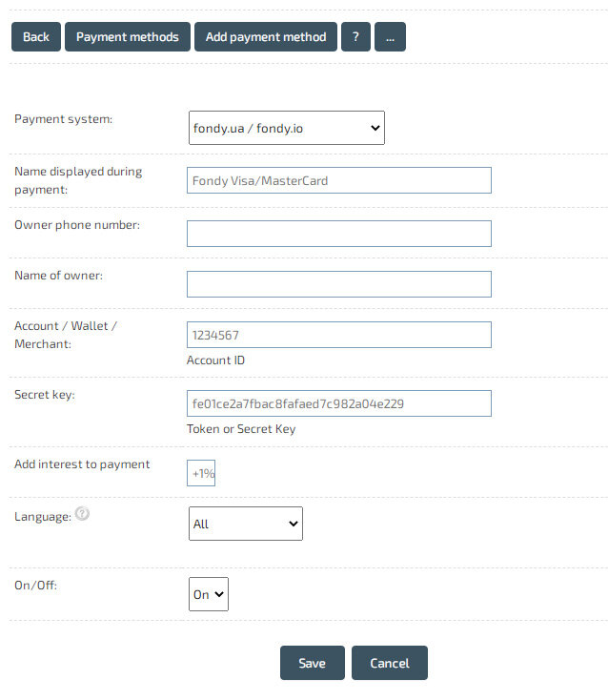Viewport: 608px width, 700px height.
Task: Click the Name displayed during payment field
Action: [x=338, y=180]
